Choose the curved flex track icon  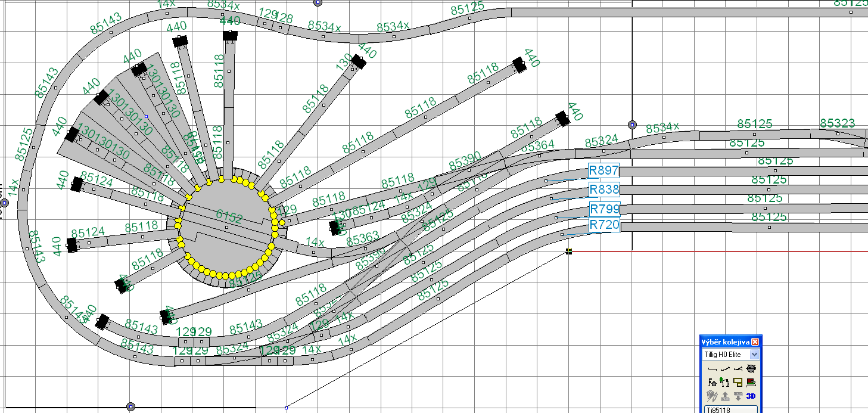(725, 369)
